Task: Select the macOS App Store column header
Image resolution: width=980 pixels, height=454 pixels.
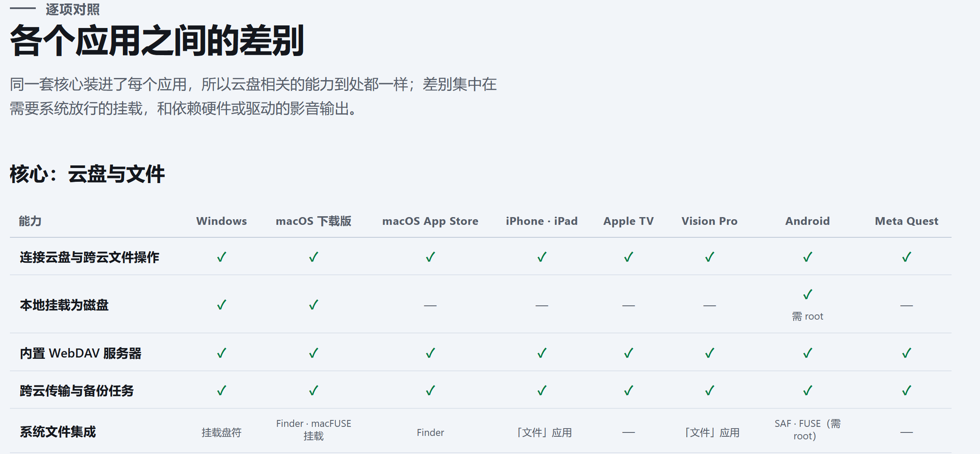Action: [430, 221]
